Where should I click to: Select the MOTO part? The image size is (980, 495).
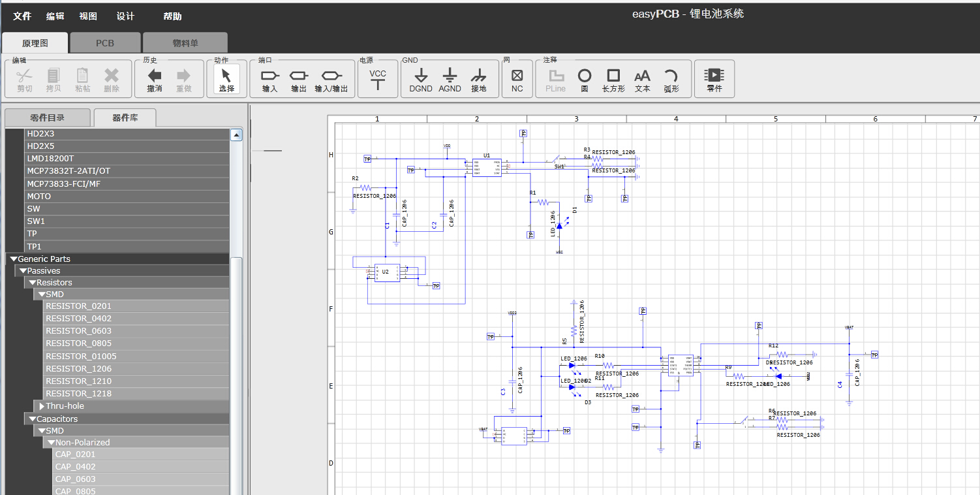coord(127,197)
